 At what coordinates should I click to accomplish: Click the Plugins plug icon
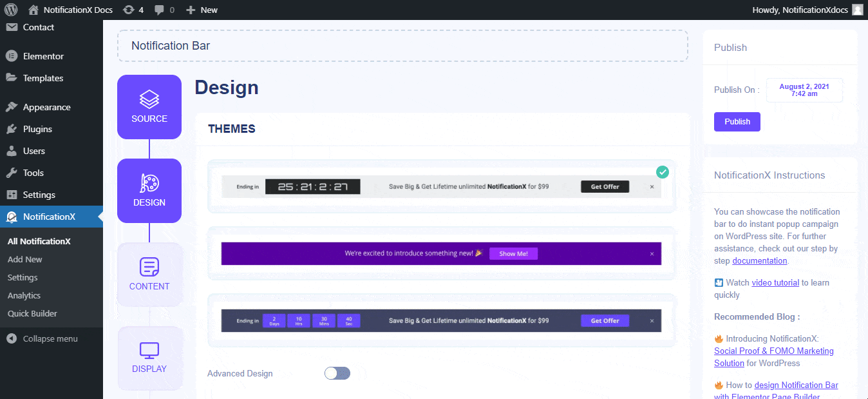(12, 129)
